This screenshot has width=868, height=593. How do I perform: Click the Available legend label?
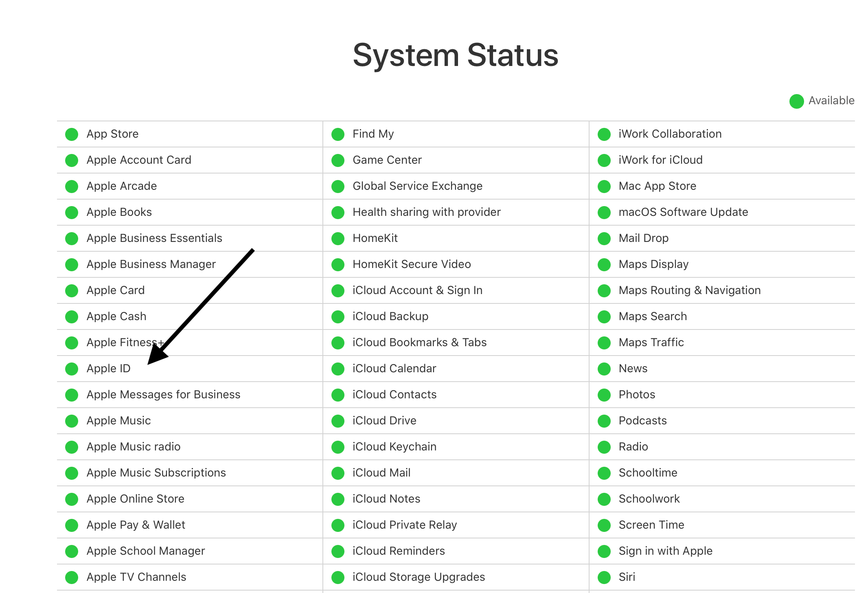pos(831,101)
